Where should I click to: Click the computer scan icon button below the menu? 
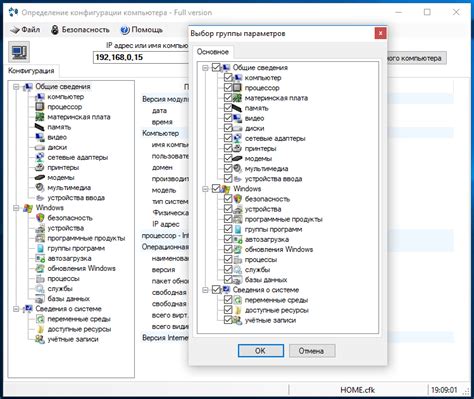click(19, 52)
